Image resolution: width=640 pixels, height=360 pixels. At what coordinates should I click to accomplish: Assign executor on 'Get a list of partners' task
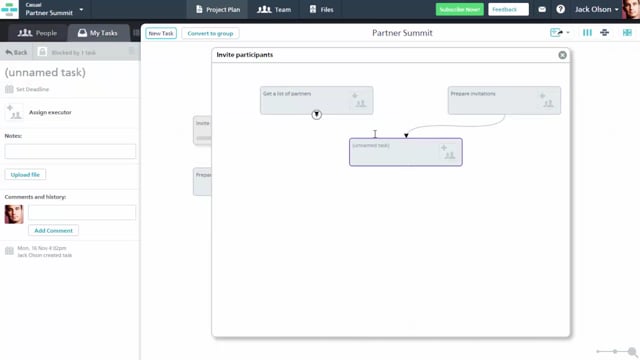tap(359, 100)
